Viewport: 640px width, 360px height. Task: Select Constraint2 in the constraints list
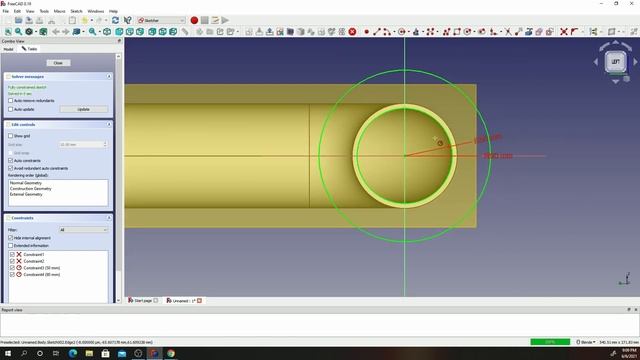tap(34, 261)
